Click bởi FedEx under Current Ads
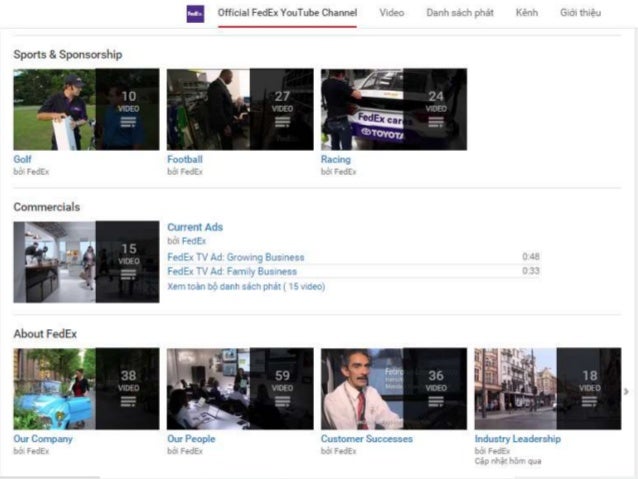The width and height of the screenshot is (638, 479). [x=186, y=241]
